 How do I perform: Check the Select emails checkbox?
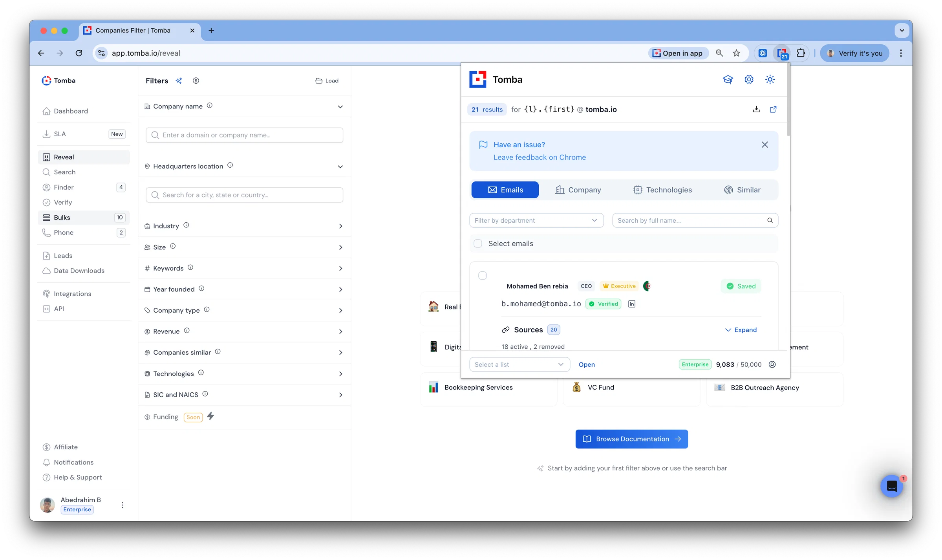pyautogui.click(x=478, y=243)
